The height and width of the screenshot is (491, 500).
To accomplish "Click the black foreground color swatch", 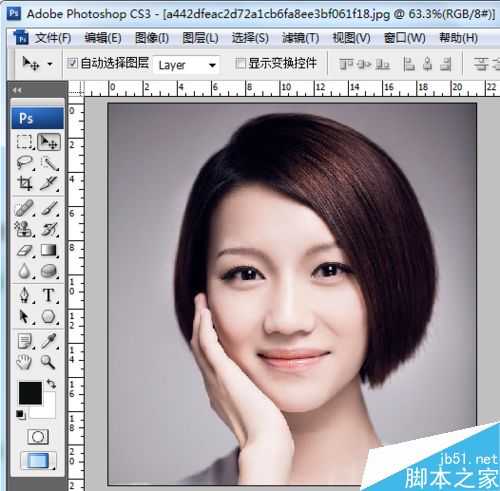I will (30, 393).
